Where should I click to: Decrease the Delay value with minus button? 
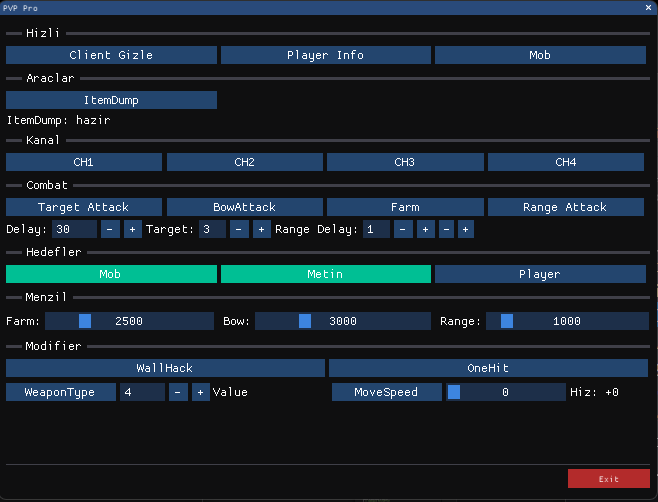110,230
